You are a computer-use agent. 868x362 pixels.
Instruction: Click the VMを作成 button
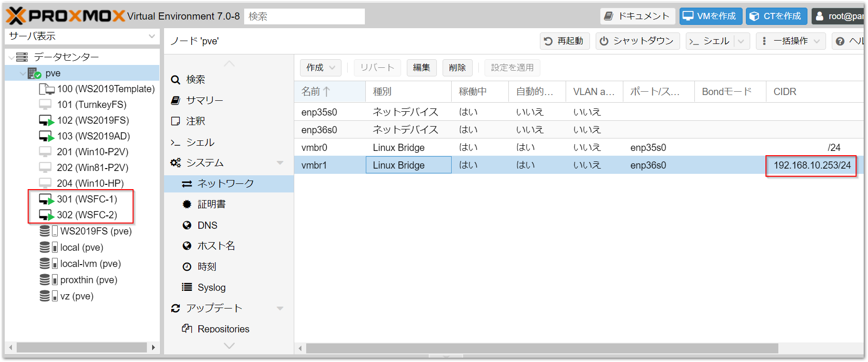pyautogui.click(x=711, y=16)
